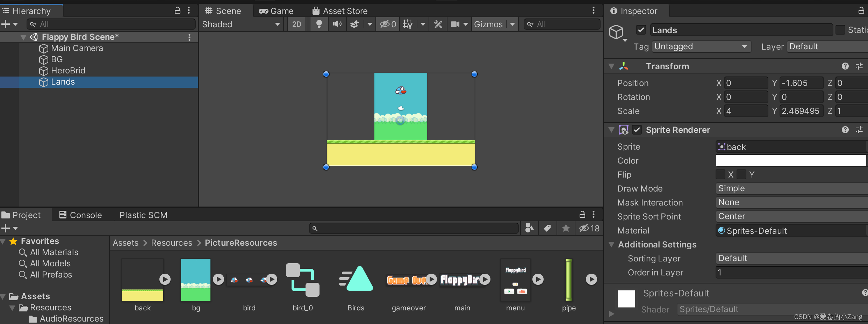This screenshot has width=868, height=324.
Task: Toggle Flip X checkbox
Action: (x=720, y=174)
